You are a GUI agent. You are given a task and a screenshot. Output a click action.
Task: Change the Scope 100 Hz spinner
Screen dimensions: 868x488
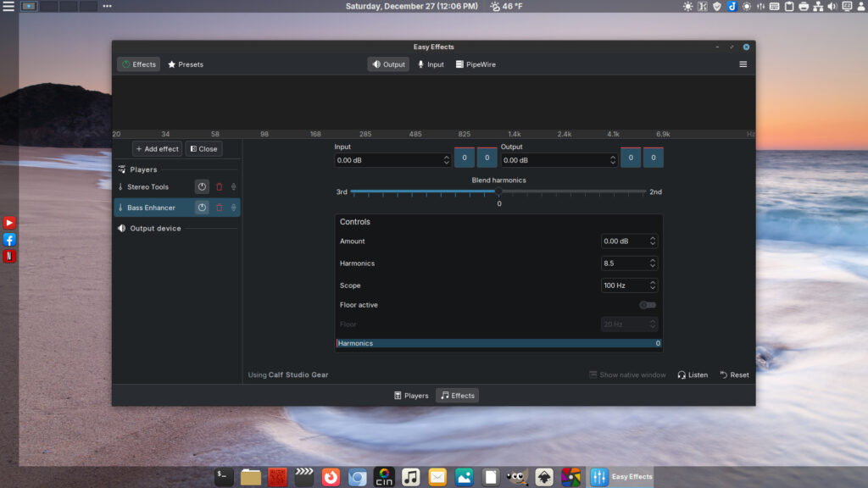pos(653,286)
